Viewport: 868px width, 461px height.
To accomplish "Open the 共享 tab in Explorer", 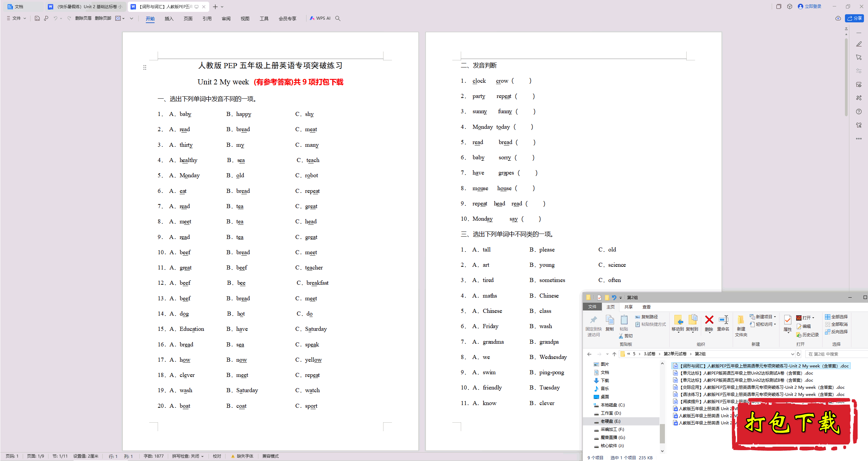I will pyautogui.click(x=628, y=307).
